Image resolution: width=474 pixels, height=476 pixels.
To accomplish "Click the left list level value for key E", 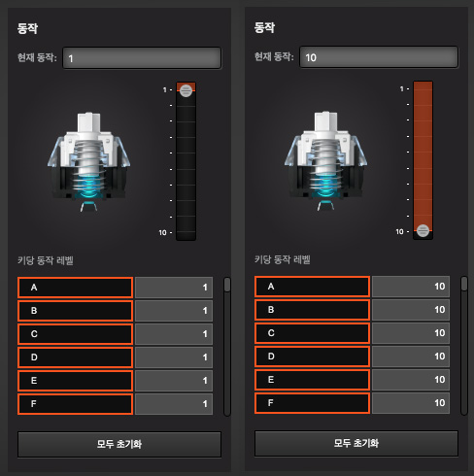I will coord(174,381).
